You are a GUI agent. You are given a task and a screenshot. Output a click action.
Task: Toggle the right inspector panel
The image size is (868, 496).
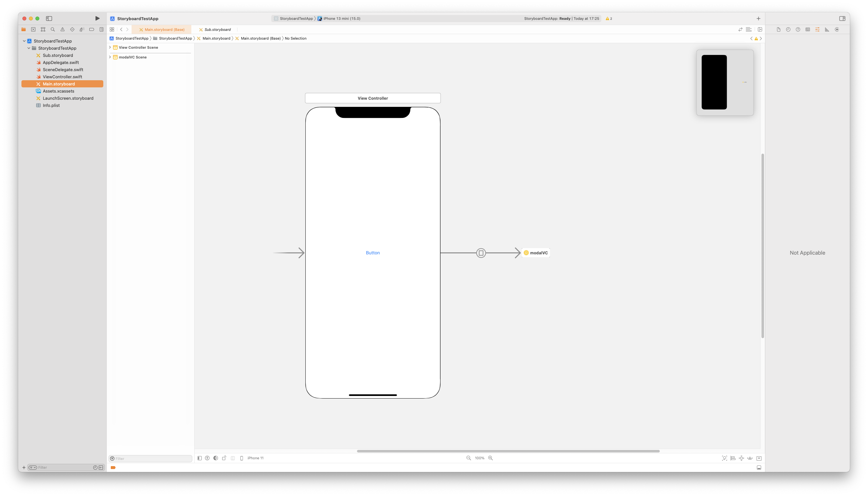pos(842,19)
